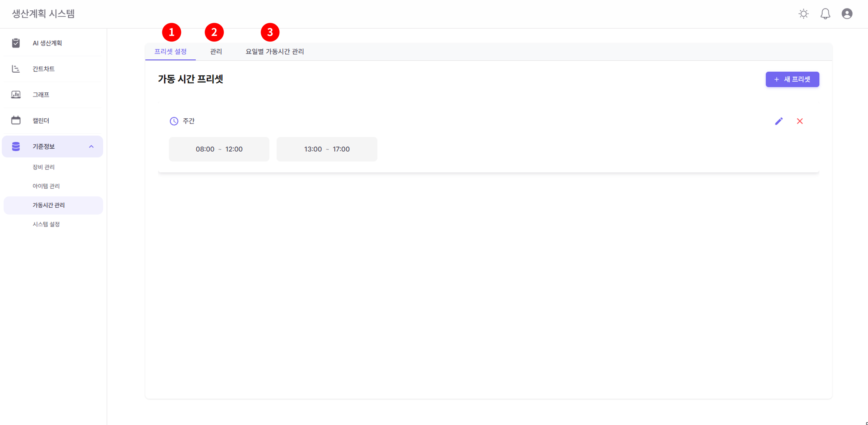Screen dimensions: 868x425
Task: Open 캘린더 via the calendar icon
Action: coord(16,120)
